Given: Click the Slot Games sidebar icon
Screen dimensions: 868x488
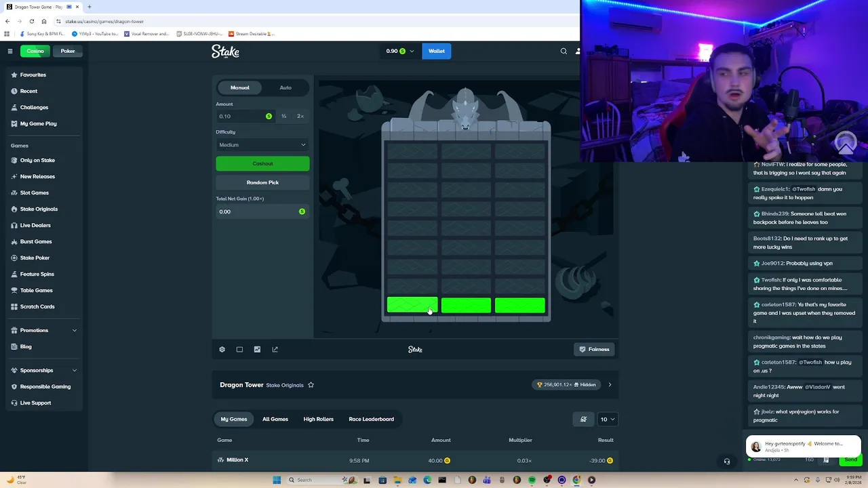Looking at the screenshot, I should 14,192.
